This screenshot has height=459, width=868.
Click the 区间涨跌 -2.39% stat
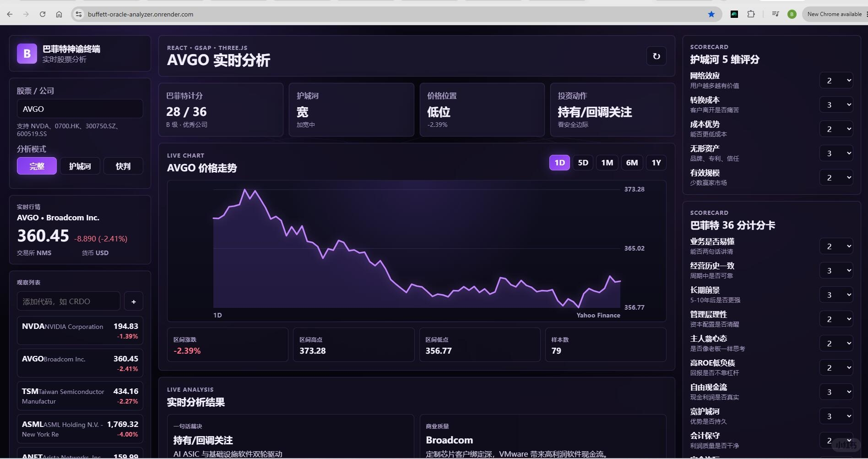228,344
